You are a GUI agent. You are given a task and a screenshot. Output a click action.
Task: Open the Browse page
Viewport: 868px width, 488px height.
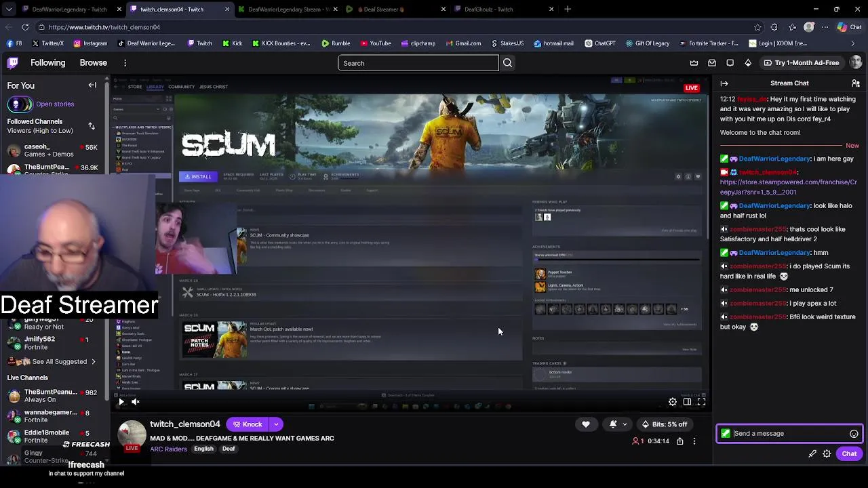coord(94,63)
